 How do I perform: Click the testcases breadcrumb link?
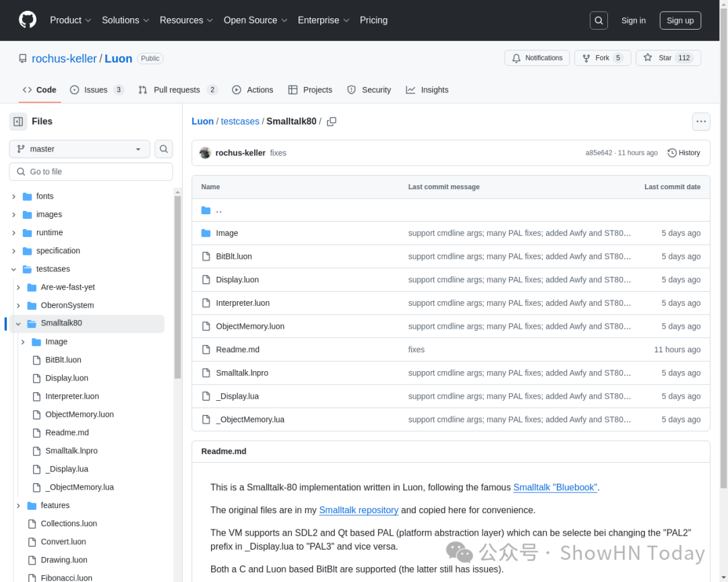click(240, 122)
